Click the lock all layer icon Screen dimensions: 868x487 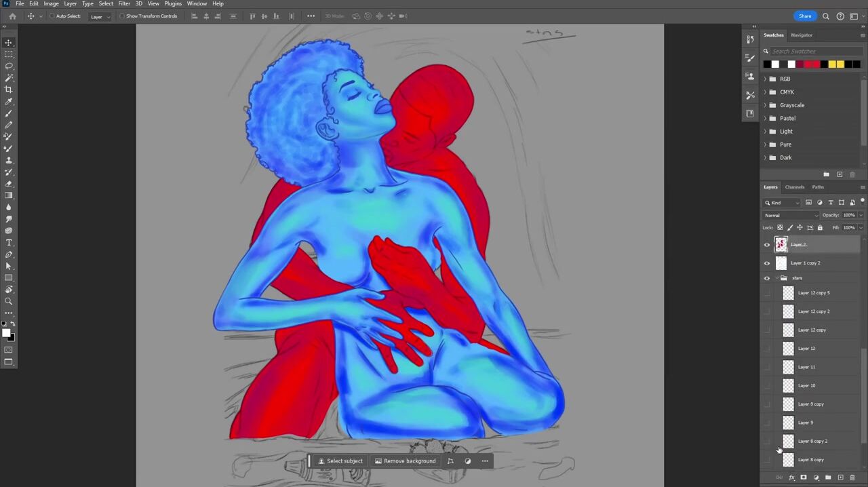820,228
